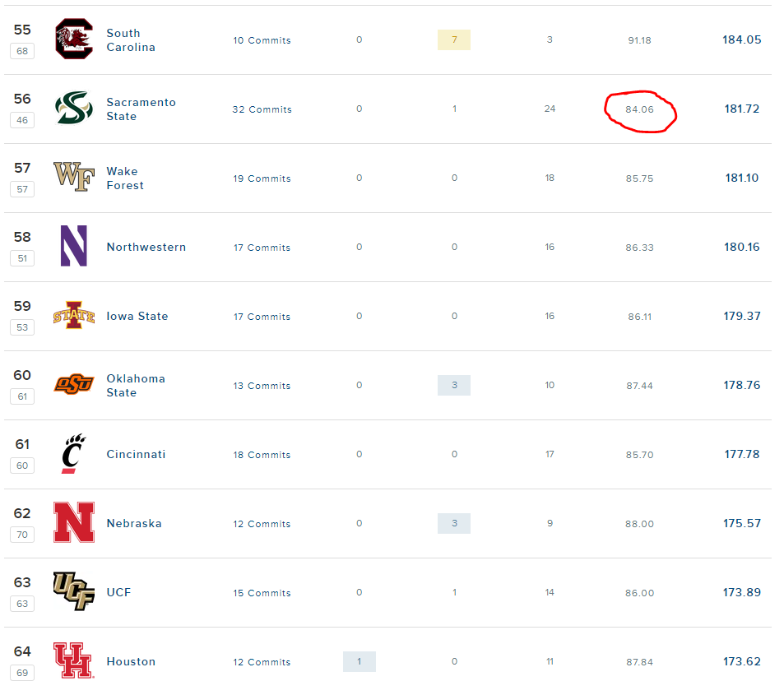This screenshot has height=681, width=784.
Task: View Sacramento State's 32 Commits
Action: 262,109
